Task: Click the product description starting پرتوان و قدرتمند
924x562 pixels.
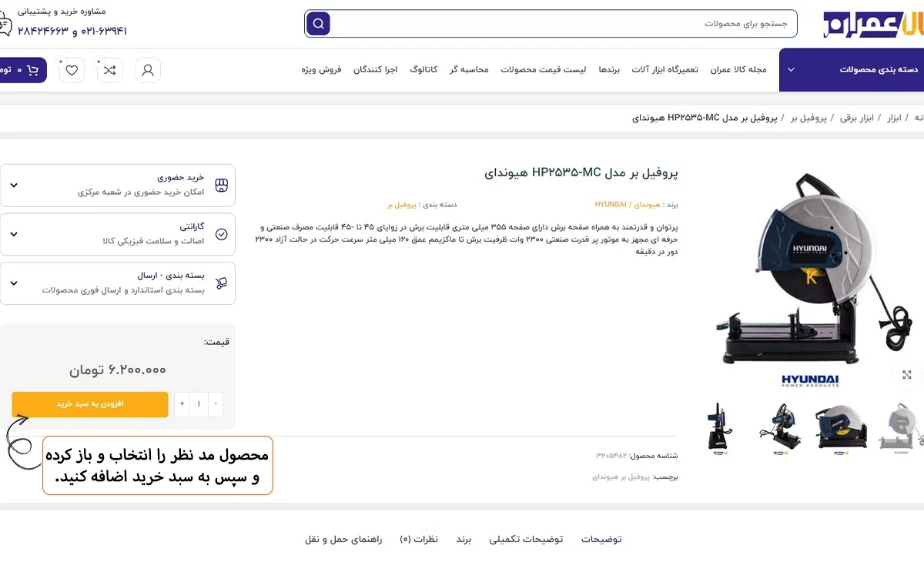Action: [466, 239]
